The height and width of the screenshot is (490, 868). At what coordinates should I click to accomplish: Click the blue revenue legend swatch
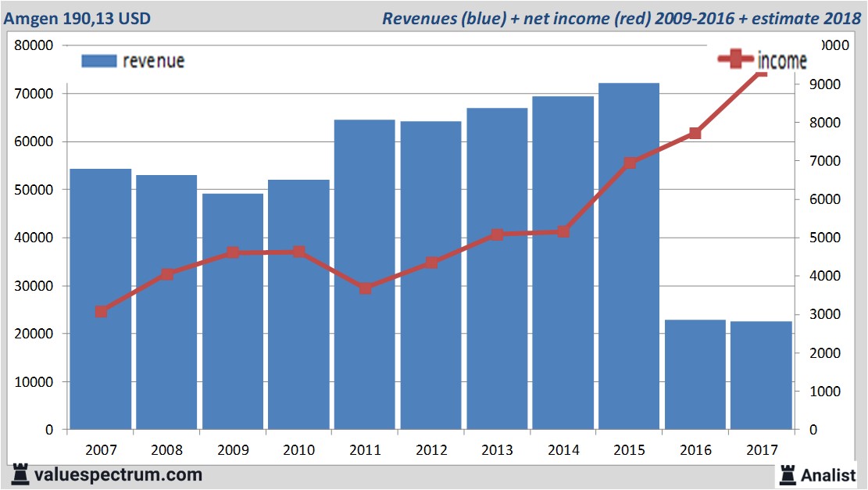click(99, 61)
